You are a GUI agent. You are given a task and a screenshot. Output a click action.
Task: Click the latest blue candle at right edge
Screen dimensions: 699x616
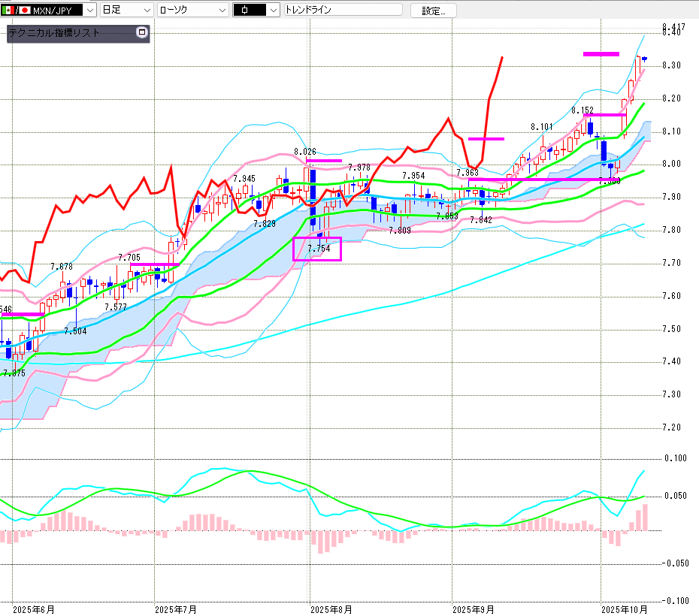pos(645,59)
